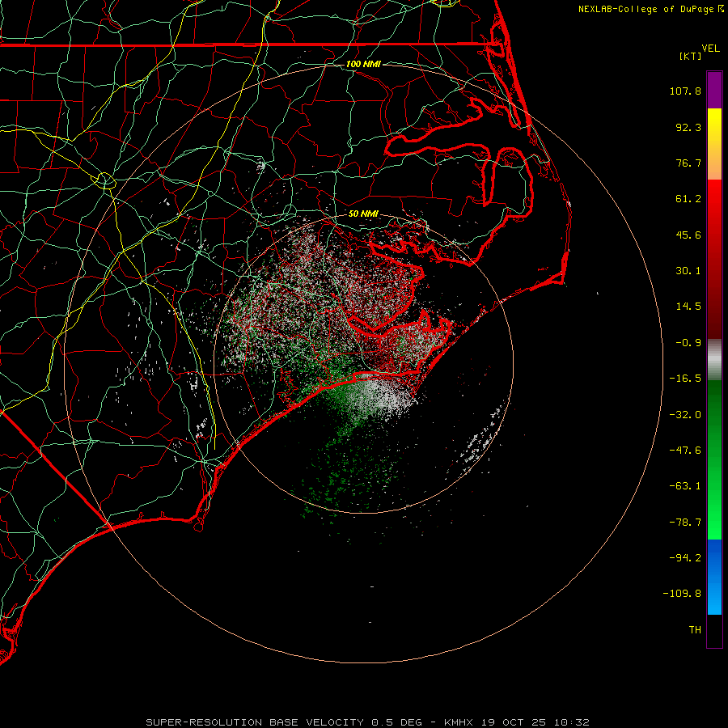Pick the black TH band at color bar bottom
Image resolution: width=728 pixels, height=728 pixels.
click(x=714, y=631)
